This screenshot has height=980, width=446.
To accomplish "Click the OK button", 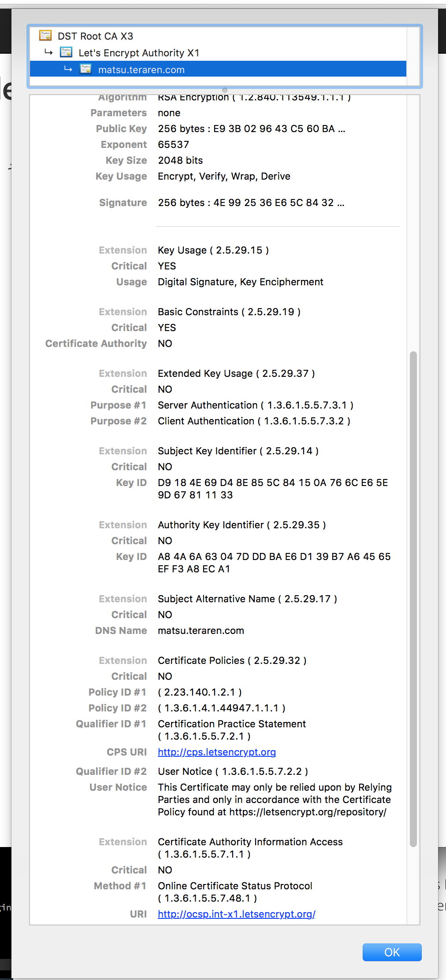I will (392, 952).
